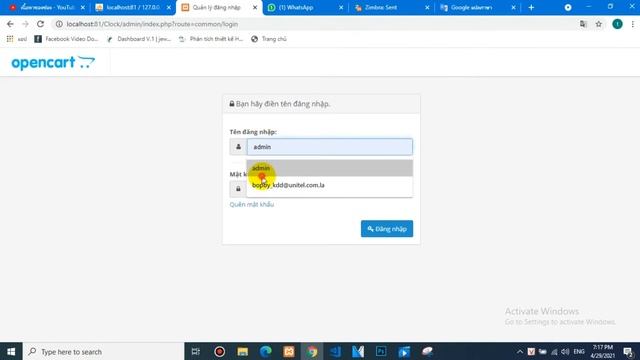Open Trang chủ bookmark
640x360 pixels.
coord(269,39)
